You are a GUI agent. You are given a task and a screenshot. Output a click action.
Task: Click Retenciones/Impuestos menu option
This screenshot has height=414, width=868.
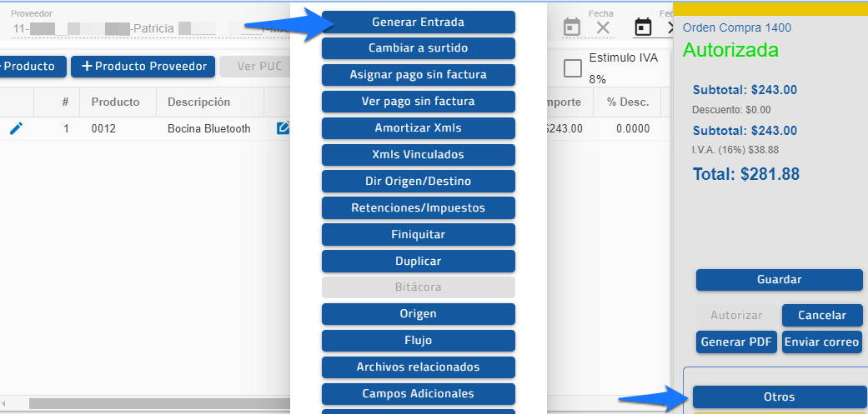coord(418,208)
